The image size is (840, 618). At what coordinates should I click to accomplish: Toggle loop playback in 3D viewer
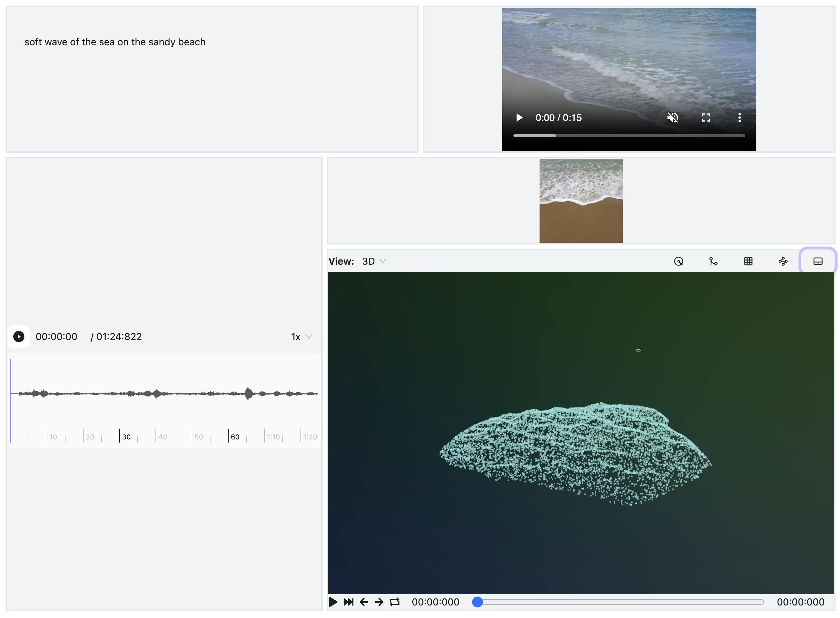(x=395, y=602)
